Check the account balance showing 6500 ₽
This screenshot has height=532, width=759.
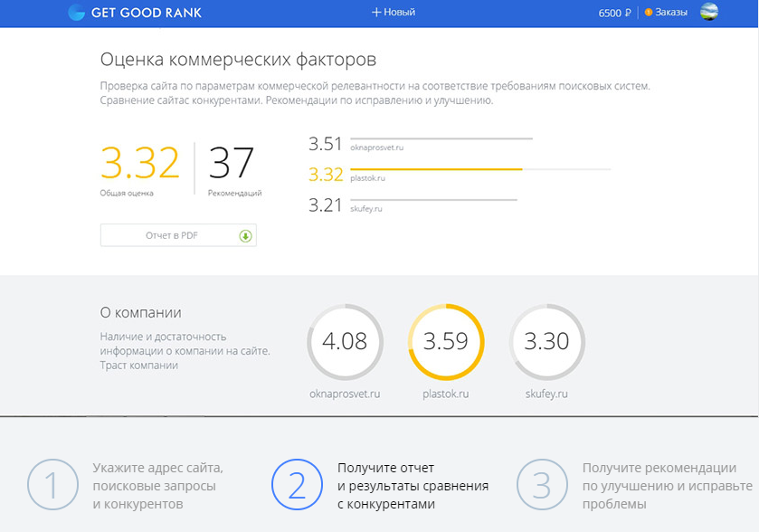click(613, 12)
